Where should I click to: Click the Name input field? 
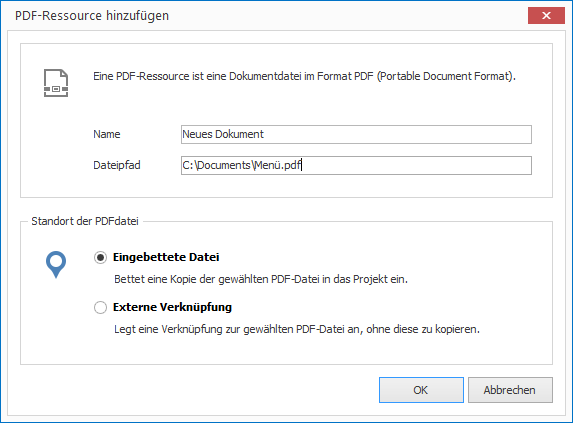pos(356,134)
